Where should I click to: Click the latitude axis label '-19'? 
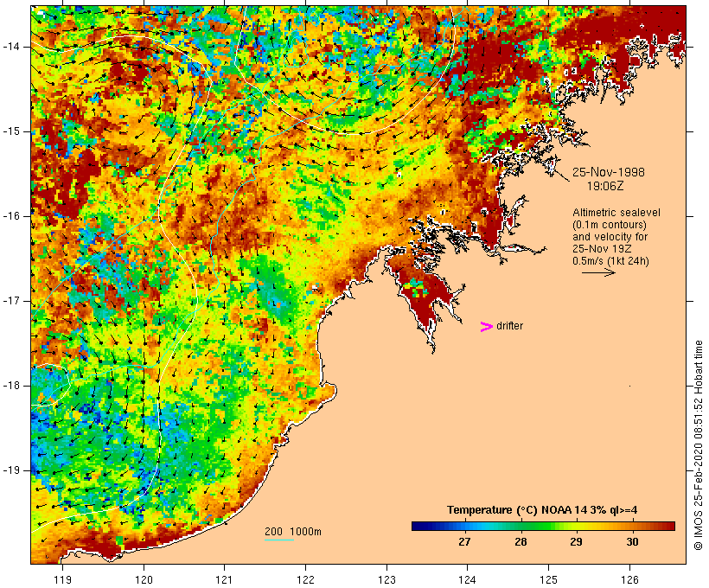[11, 470]
